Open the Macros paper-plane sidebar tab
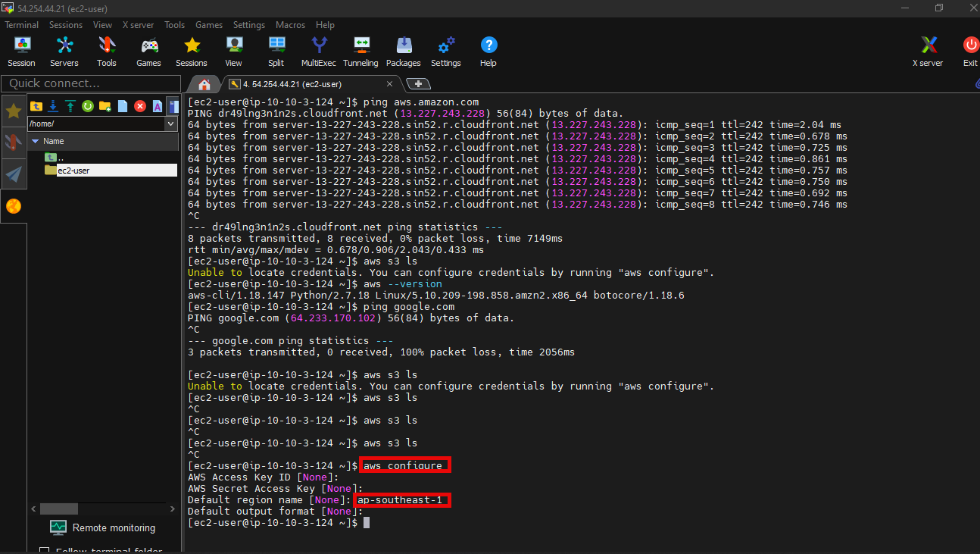 (14, 174)
